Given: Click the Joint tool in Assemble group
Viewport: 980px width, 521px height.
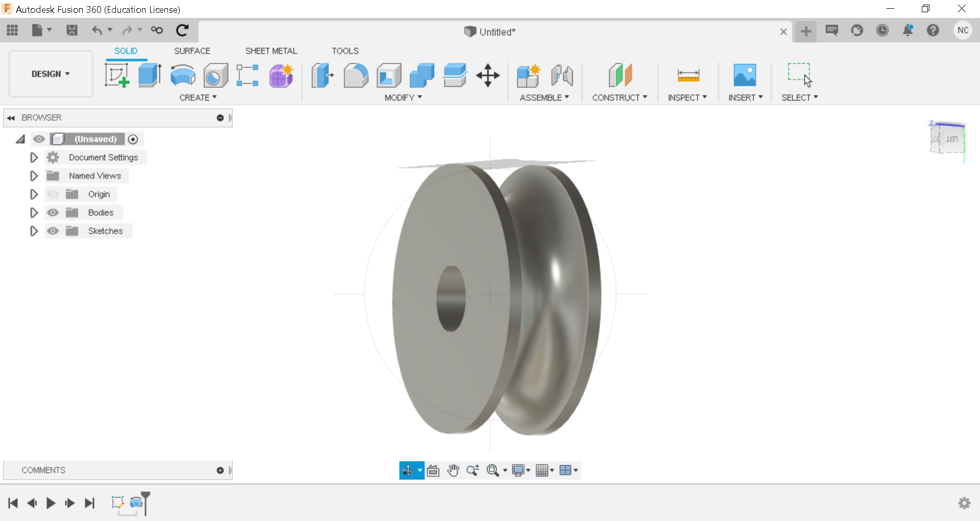Looking at the screenshot, I should (562, 76).
